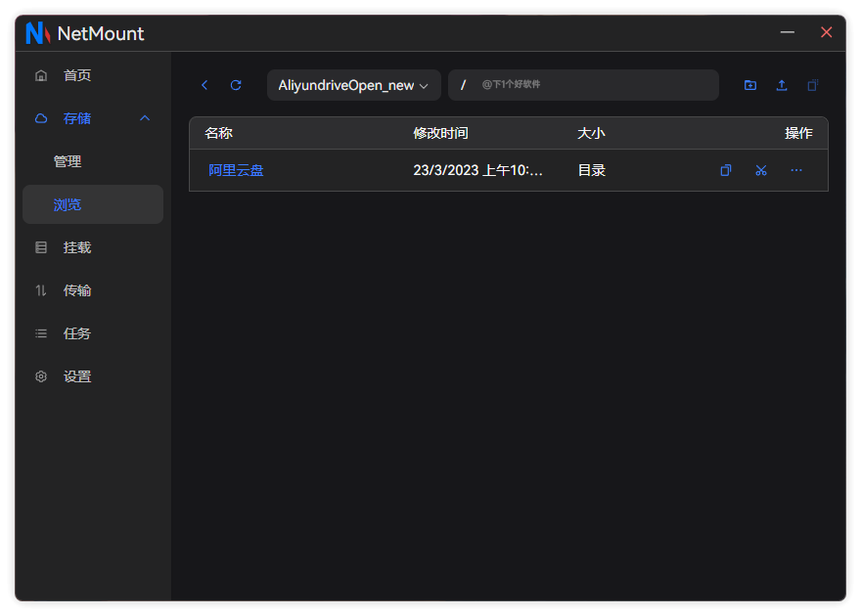The width and height of the screenshot is (861, 616).
Task: Open the 任务 tasks page
Action: (x=77, y=333)
